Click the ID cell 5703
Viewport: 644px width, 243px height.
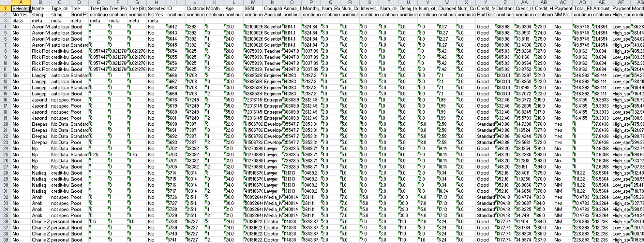click(x=176, y=154)
